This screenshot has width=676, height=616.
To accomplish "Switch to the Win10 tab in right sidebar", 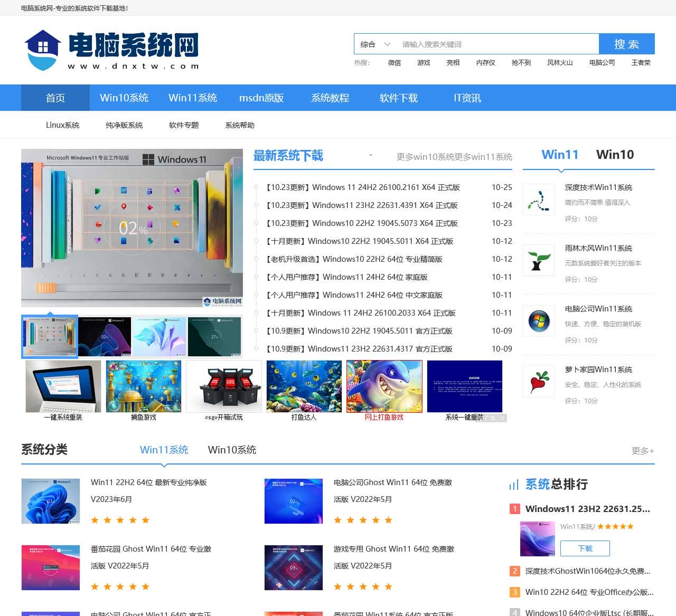I will coord(615,154).
